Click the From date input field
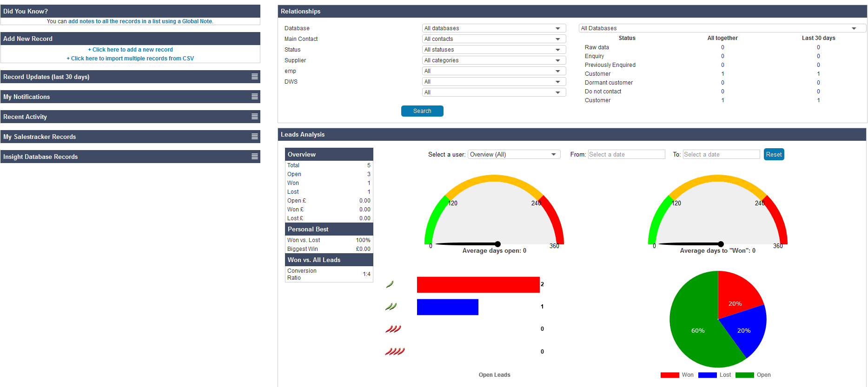Image resolution: width=868 pixels, height=387 pixels. pyautogui.click(x=626, y=155)
